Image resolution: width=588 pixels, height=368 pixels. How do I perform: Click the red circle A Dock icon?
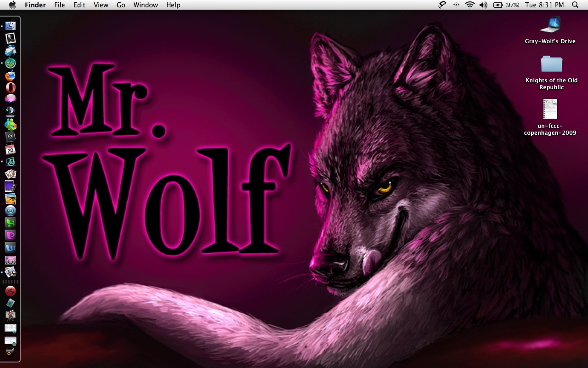pos(11,291)
